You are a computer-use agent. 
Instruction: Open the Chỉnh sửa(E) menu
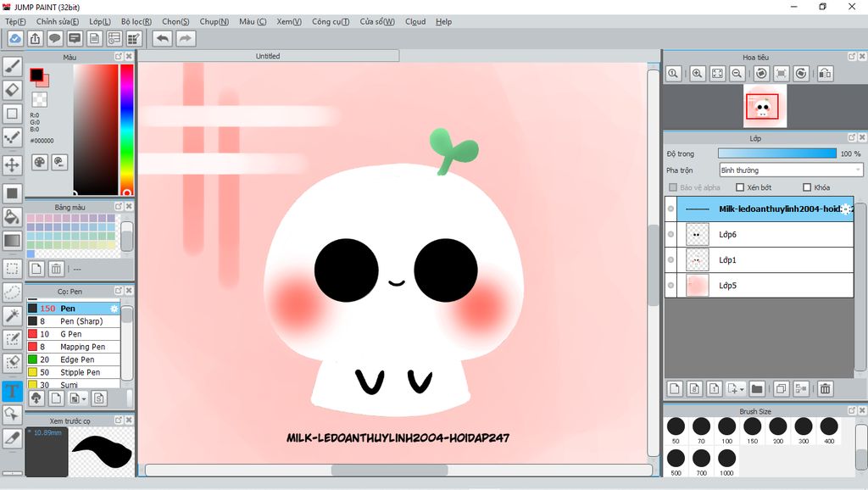[58, 21]
